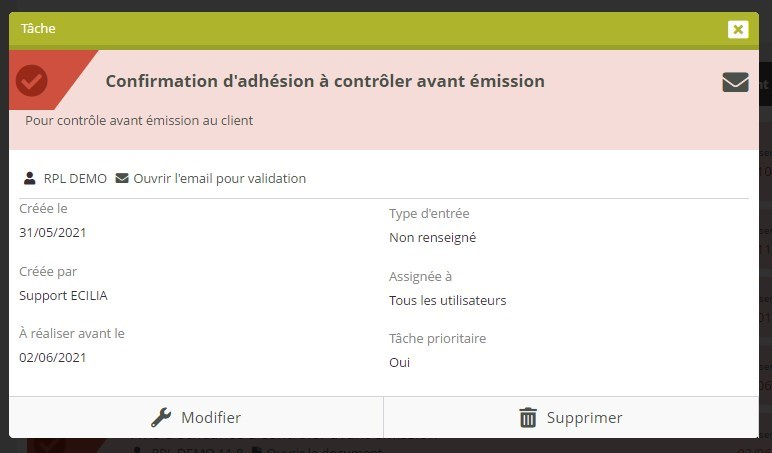This screenshot has width=772, height=453.
Task: Click the small envelope icon before validation link
Action: pos(122,179)
